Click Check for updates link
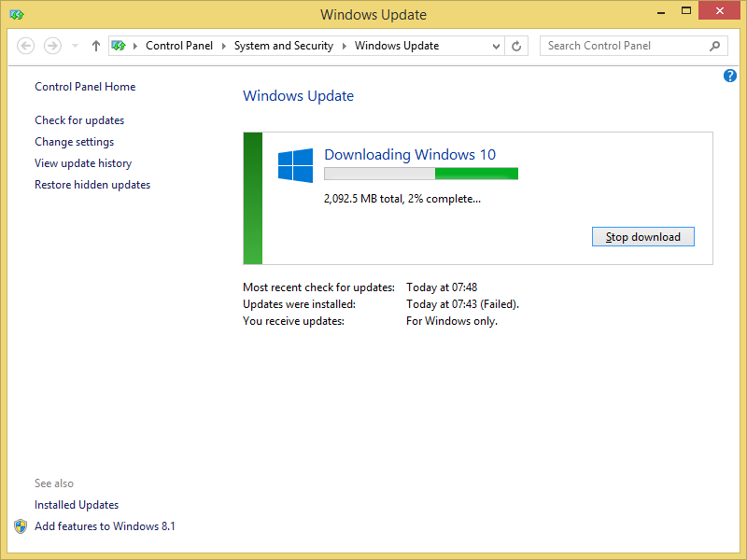Image resolution: width=747 pixels, height=560 pixels. click(79, 120)
